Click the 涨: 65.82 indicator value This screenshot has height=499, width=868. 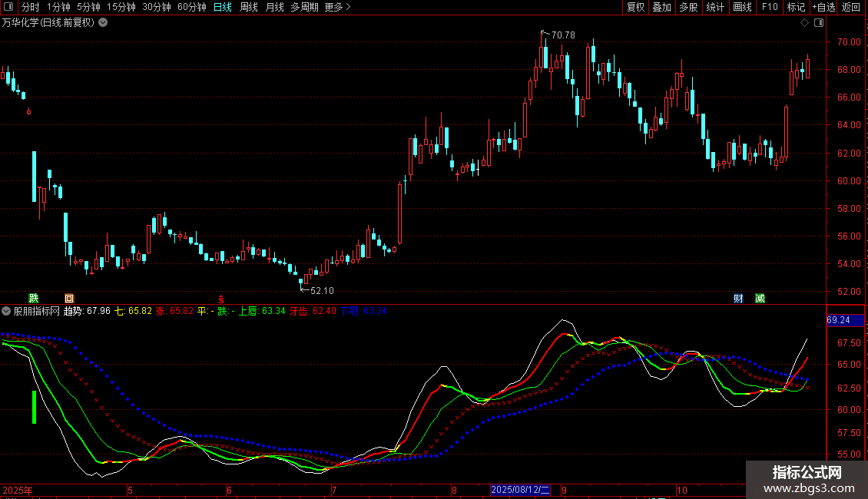(x=174, y=311)
